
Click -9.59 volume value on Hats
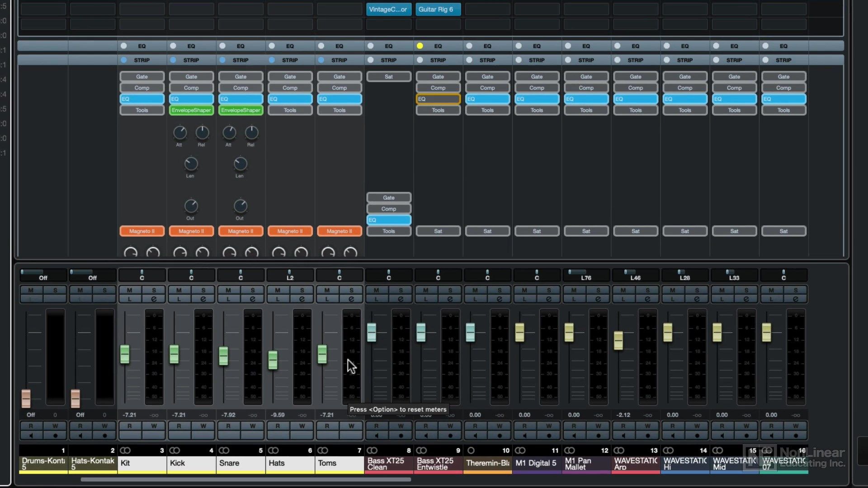pyautogui.click(x=278, y=415)
